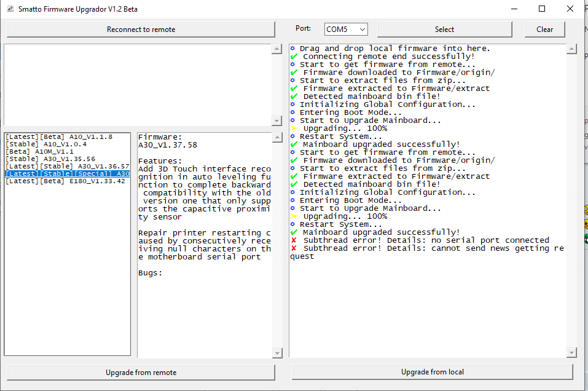Image resolution: width=588 pixels, height=391 pixels.
Task: Start Upgrade from remote
Action: point(141,373)
